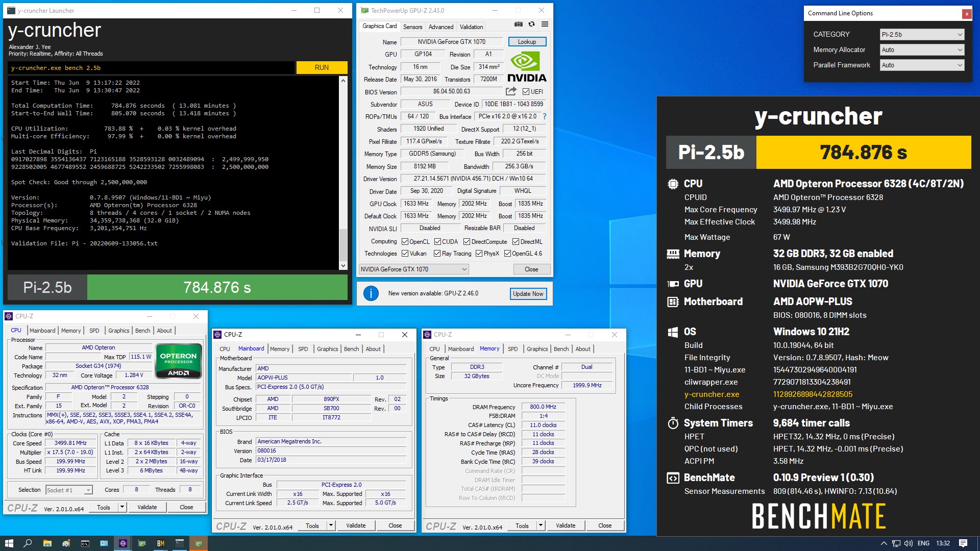Toggle the DirectCompute checkbox
Screen dimensions: 980x551
[467, 242]
